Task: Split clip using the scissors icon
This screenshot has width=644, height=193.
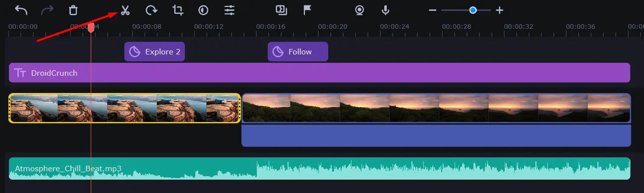Action: [125, 10]
